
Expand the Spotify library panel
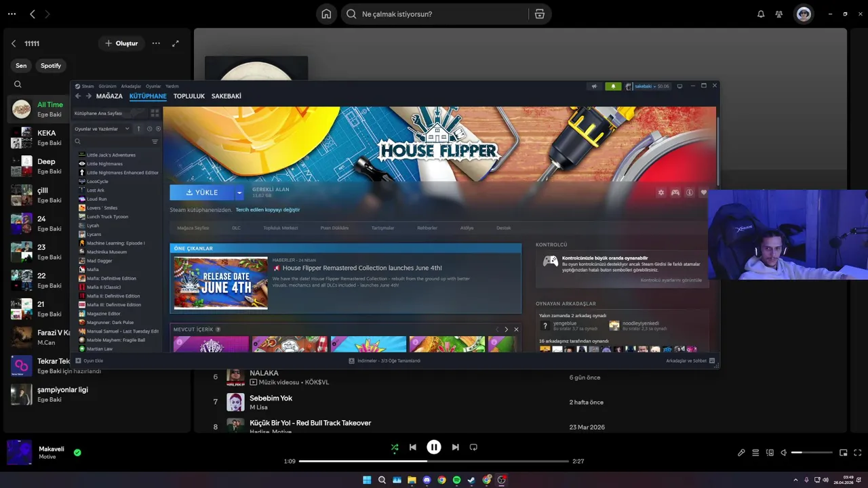click(x=176, y=43)
